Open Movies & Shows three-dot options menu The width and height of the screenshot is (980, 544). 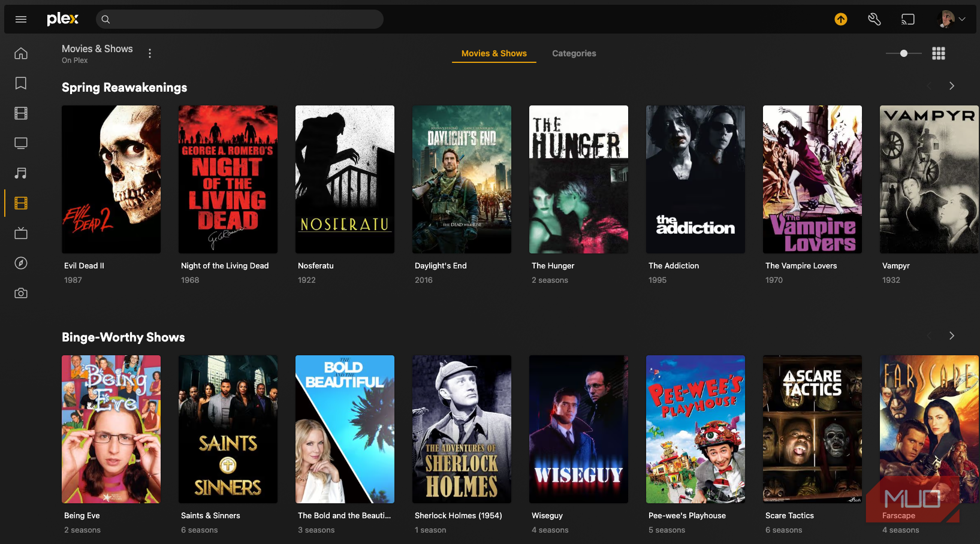point(150,53)
